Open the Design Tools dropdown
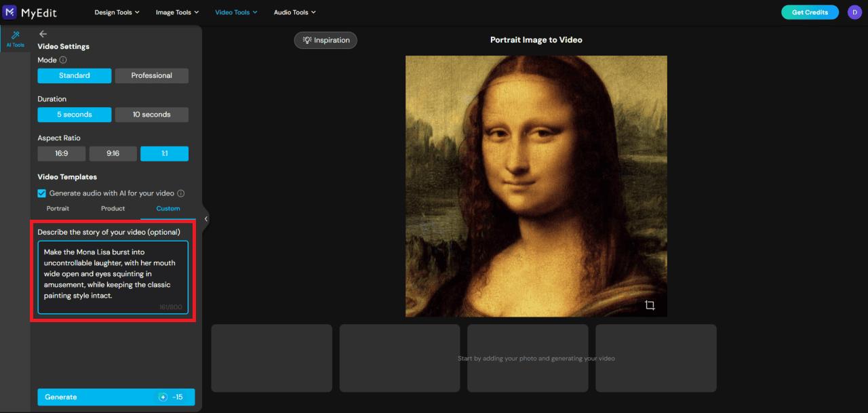Screen dimensions: 868x413 [x=117, y=12]
